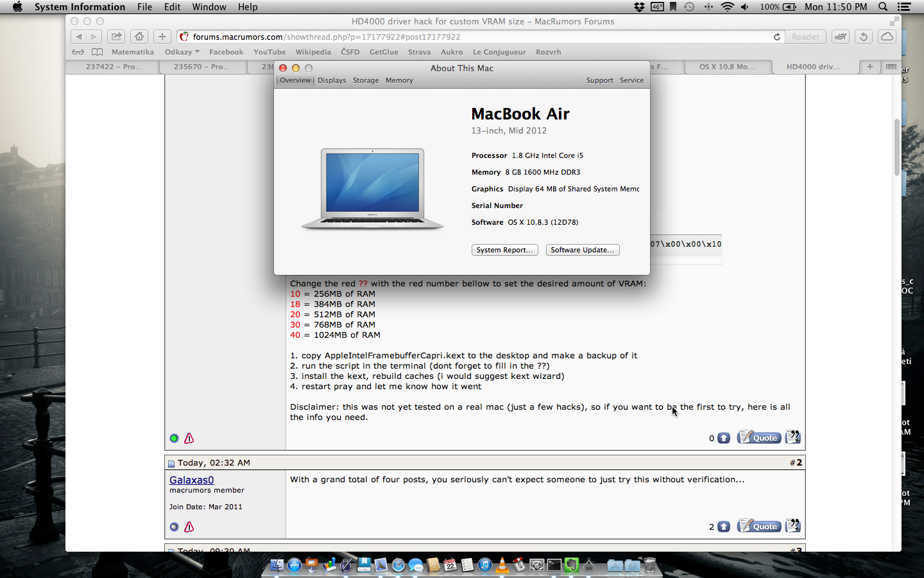Switch to the Memory tab in About This Mac
Image resolution: width=924 pixels, height=578 pixels.
click(399, 80)
